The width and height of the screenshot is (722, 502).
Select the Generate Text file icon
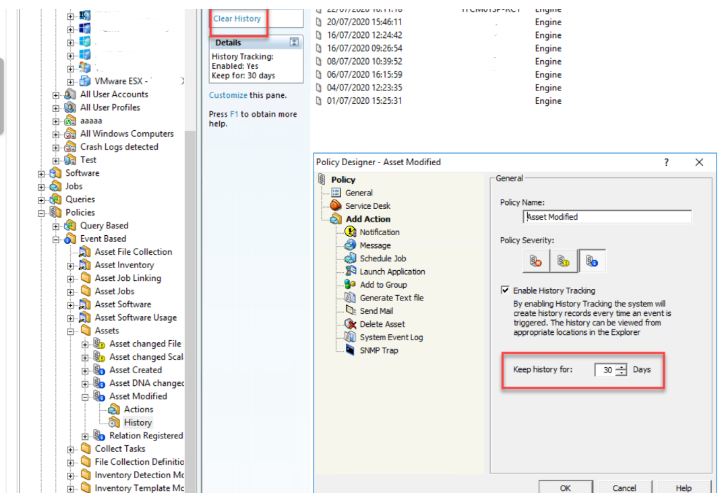tap(351, 297)
